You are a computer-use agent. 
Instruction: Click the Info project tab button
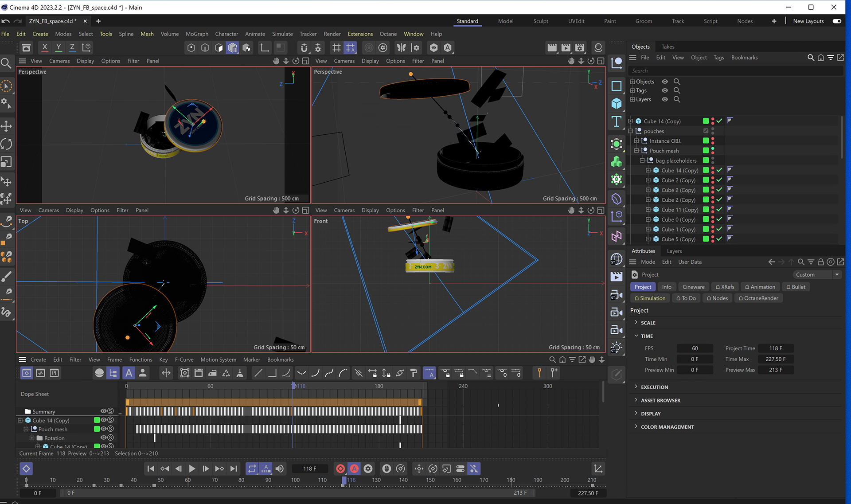click(667, 287)
